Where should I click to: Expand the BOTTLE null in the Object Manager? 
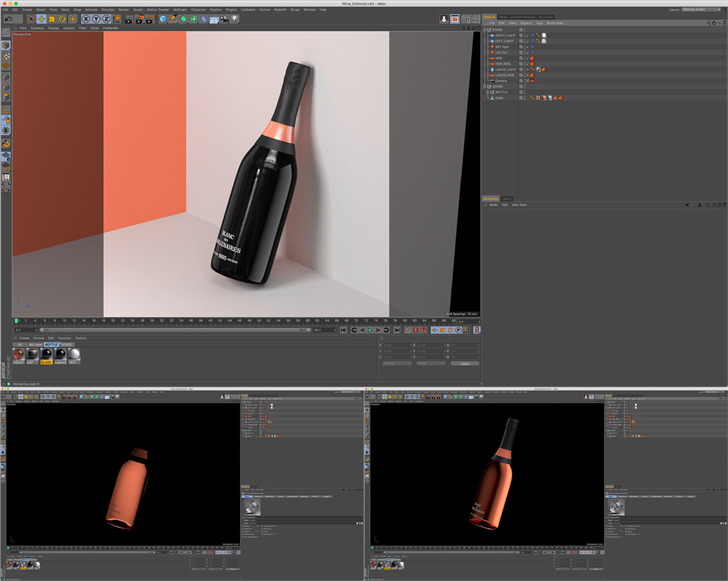(488, 92)
